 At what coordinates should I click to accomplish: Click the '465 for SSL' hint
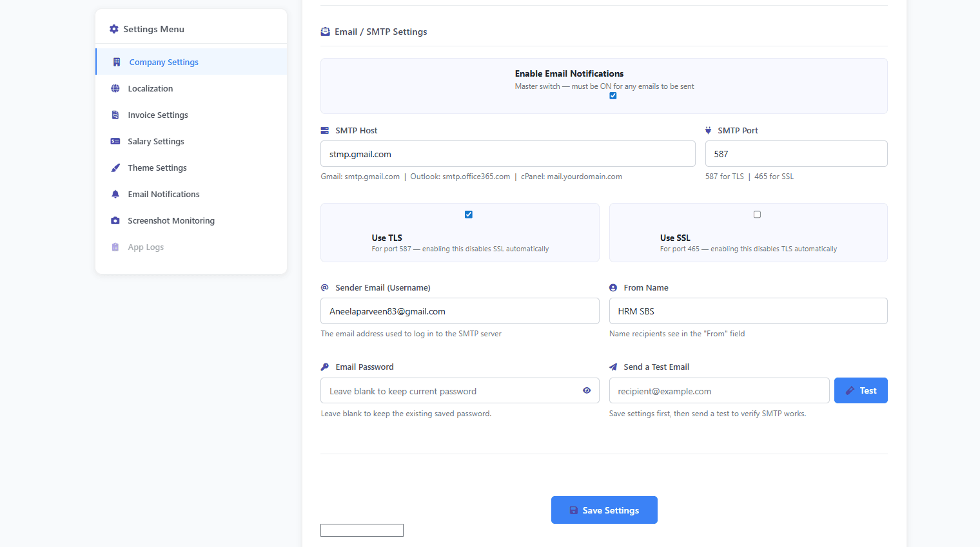(774, 177)
